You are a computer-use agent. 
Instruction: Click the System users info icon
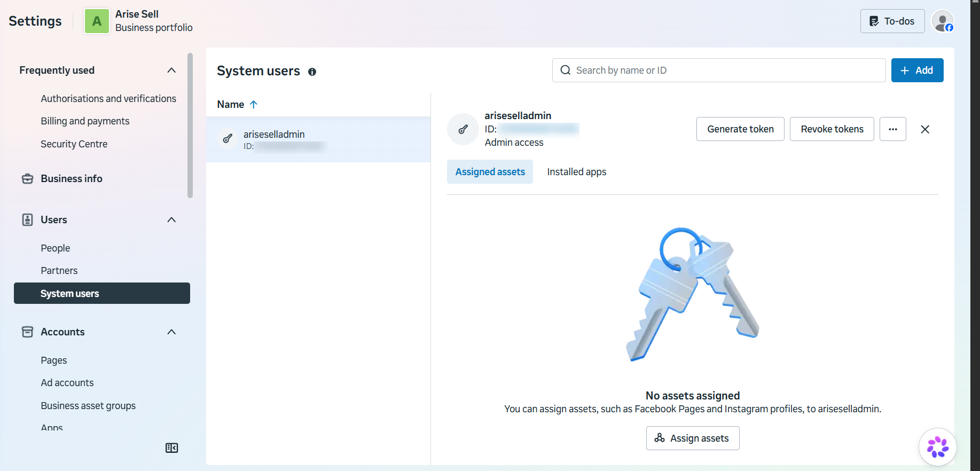(312, 72)
